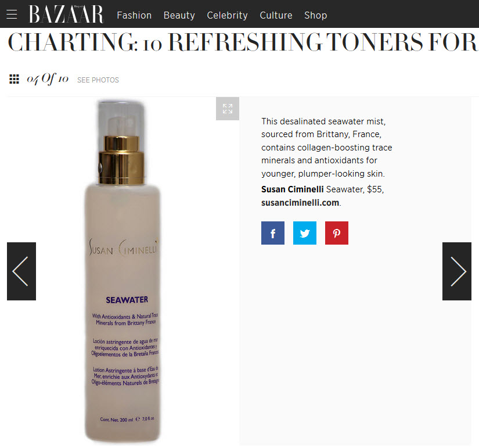Open the Celebrity section

(227, 15)
